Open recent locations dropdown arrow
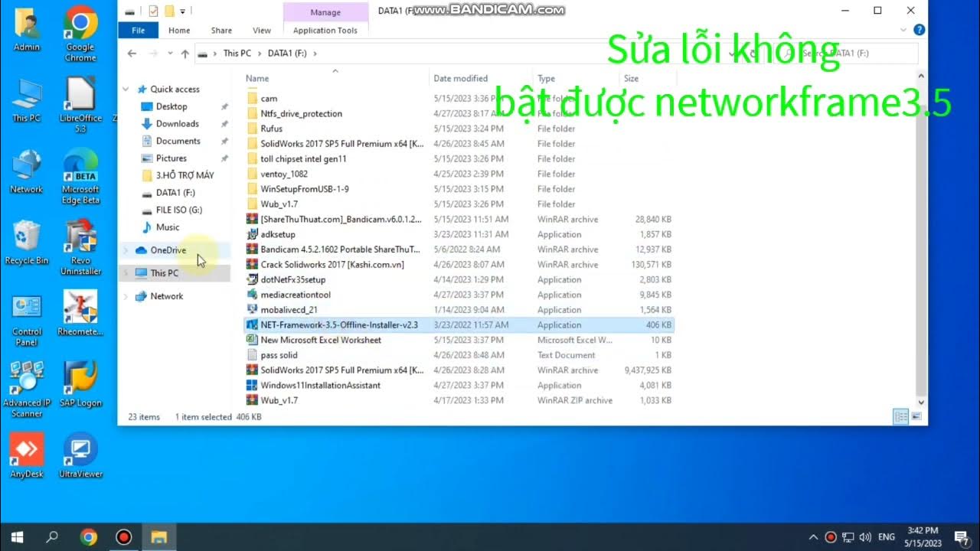 [170, 54]
